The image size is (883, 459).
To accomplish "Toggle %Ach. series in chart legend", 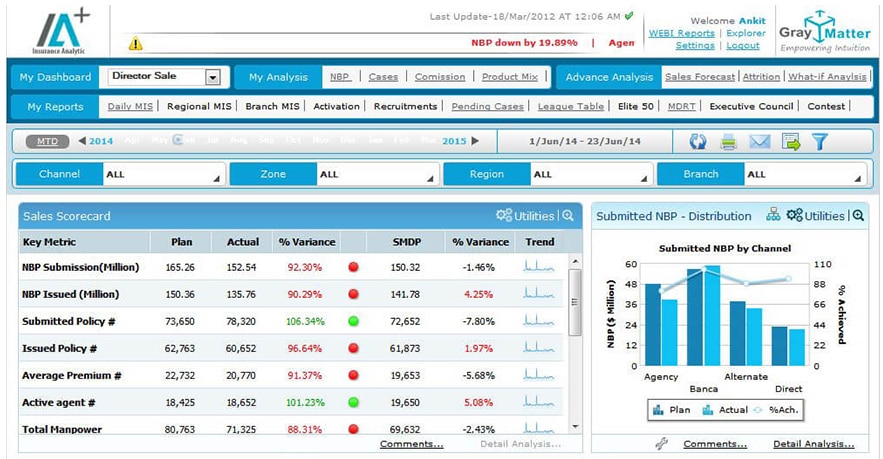I will click(x=775, y=410).
